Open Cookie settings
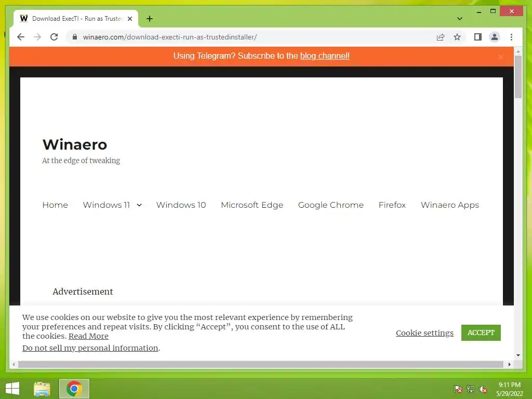The width and height of the screenshot is (532, 399). 424,333
